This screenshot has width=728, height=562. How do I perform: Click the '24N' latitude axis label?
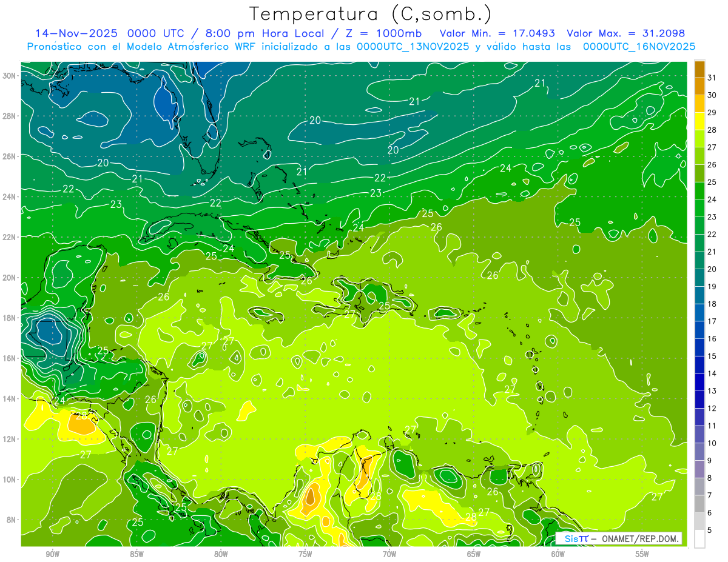(10, 197)
